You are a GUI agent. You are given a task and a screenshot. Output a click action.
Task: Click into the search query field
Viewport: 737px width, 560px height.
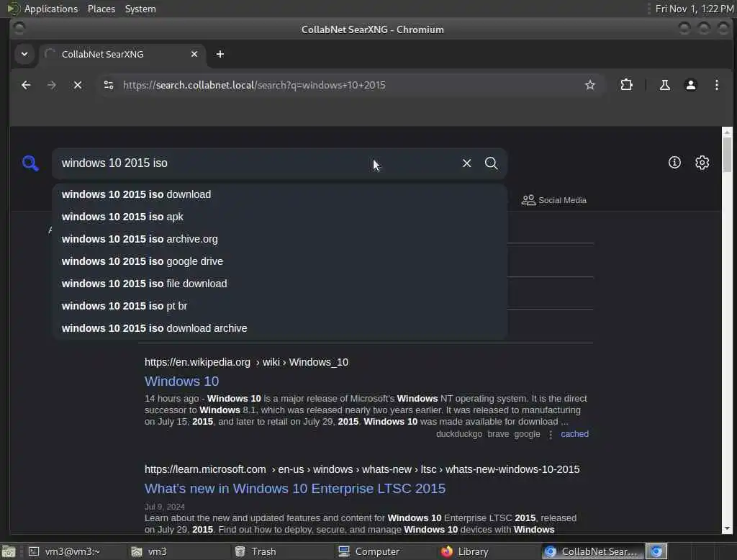[x=256, y=163]
